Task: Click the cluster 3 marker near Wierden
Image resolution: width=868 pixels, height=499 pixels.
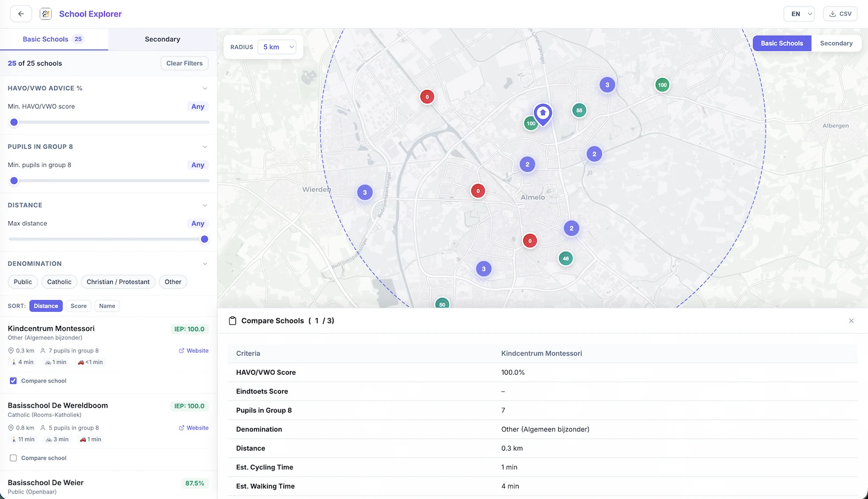Action: pyautogui.click(x=365, y=192)
